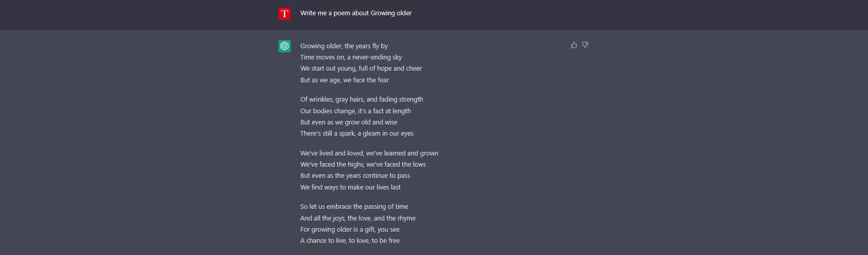
Task: Click the prompt text about Growing older
Action: pos(356,13)
